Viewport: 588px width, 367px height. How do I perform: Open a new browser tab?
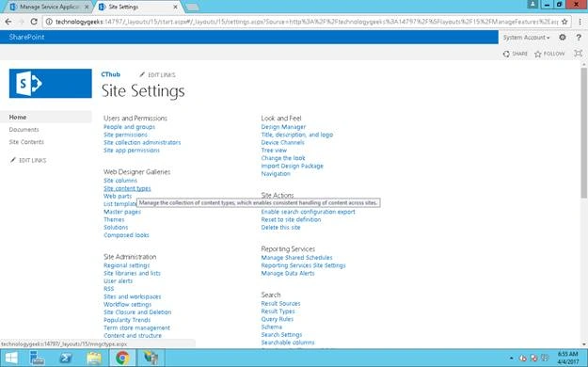(x=192, y=7)
